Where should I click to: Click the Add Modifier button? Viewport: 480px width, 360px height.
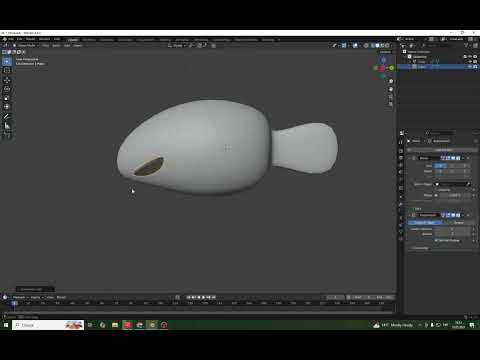[x=442, y=150]
